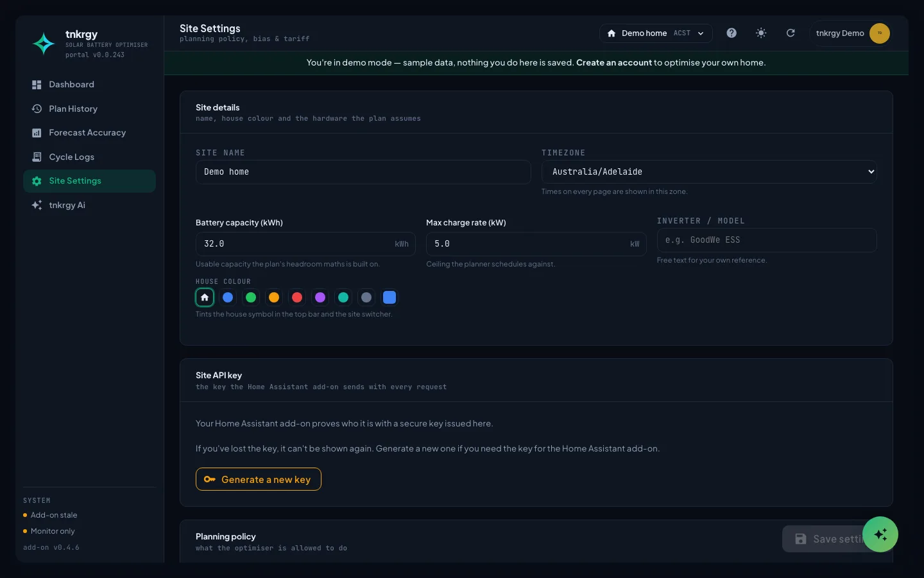Open the floating green AI assistant button
This screenshot has height=578, width=924.
tap(880, 534)
